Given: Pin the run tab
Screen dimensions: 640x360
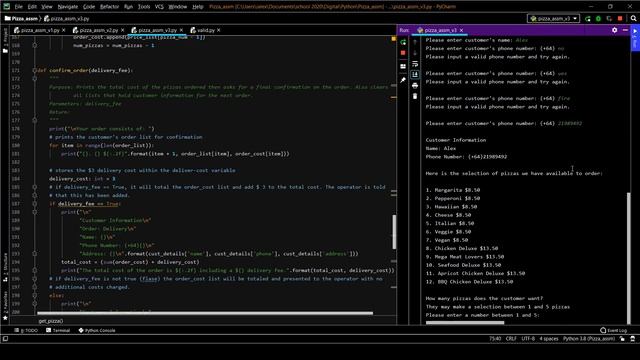Looking at the screenshot, I should (x=403, y=80).
